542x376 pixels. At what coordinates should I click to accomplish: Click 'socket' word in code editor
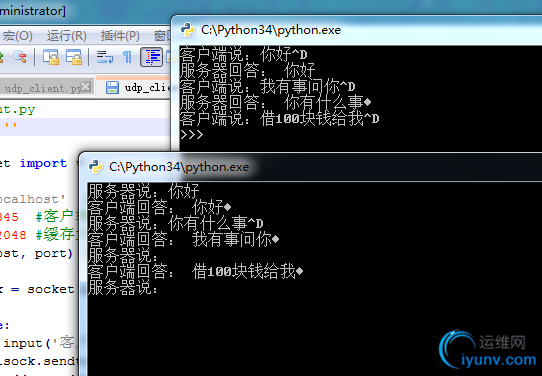51,289
